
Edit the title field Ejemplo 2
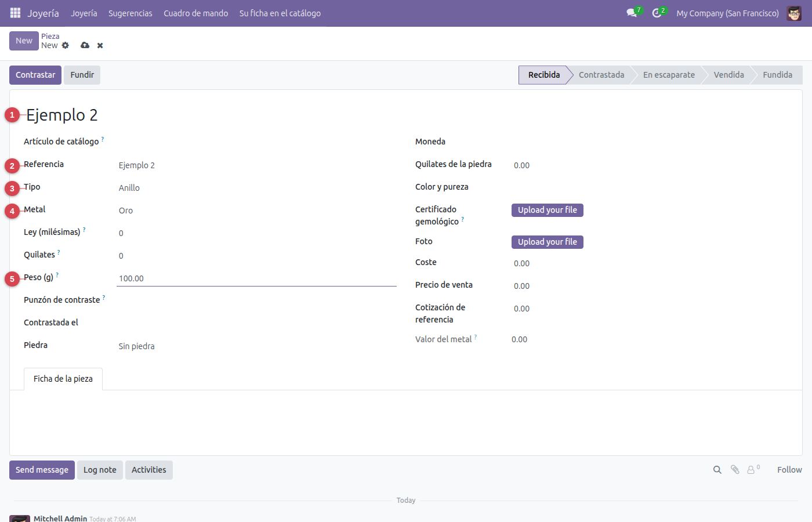406,115
